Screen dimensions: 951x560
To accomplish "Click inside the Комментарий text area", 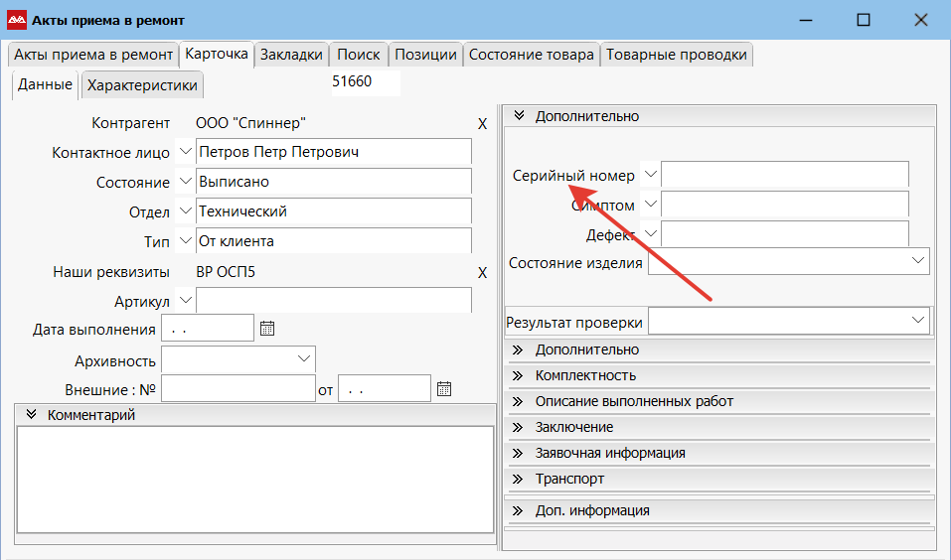I will 254,479.
